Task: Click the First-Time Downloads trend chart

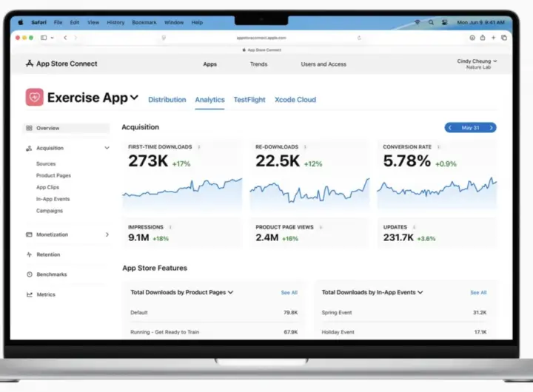Action: pyautogui.click(x=182, y=192)
